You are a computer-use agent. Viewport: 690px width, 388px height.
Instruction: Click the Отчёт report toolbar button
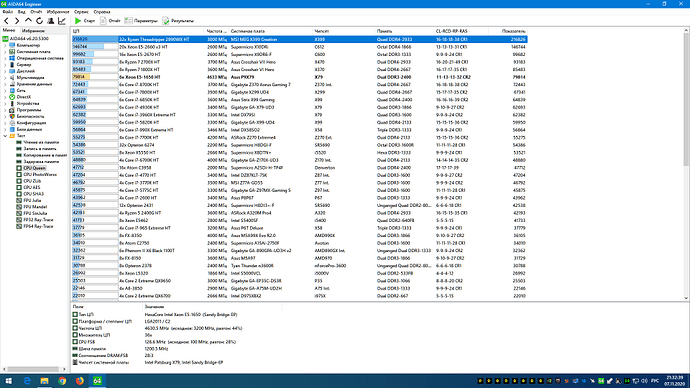pos(110,21)
